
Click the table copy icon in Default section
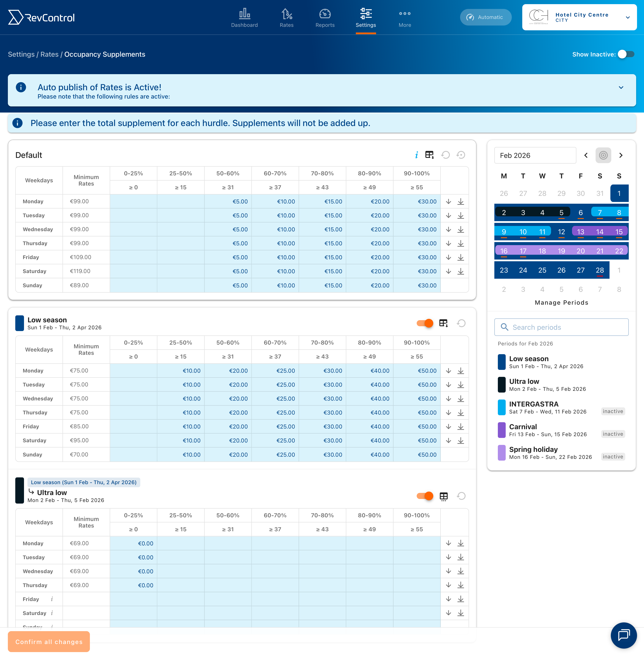[x=430, y=155]
